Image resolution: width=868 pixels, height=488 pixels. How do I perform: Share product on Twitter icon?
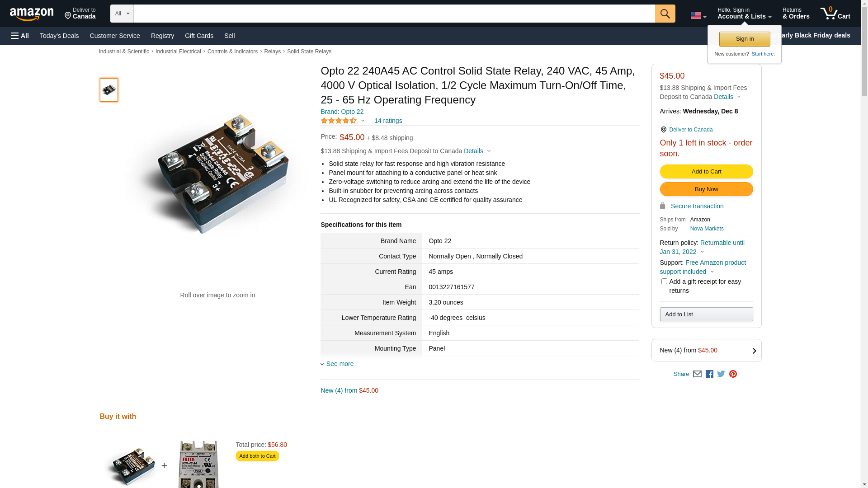click(x=721, y=374)
